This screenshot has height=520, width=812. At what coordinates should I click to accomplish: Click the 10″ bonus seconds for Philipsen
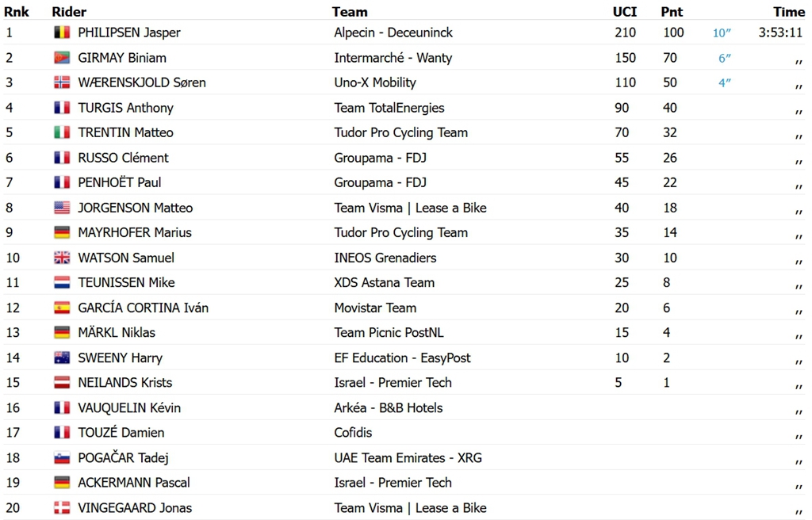pos(722,32)
